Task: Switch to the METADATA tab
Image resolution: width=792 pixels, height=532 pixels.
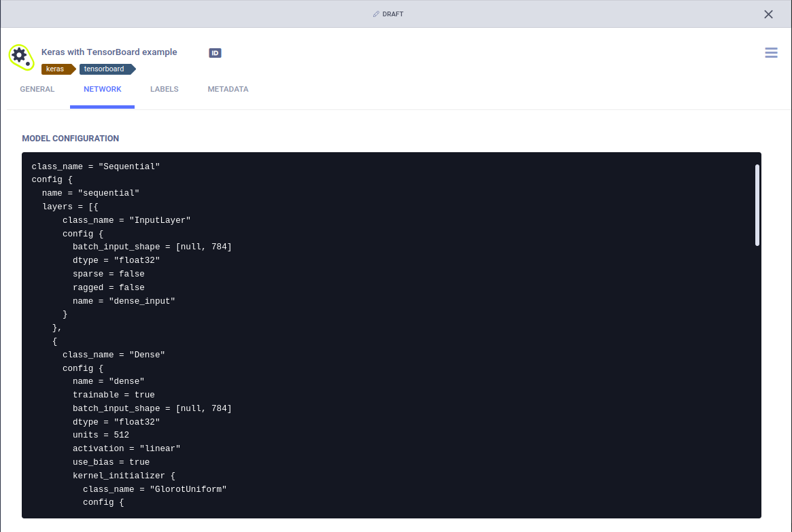Action: click(x=228, y=89)
